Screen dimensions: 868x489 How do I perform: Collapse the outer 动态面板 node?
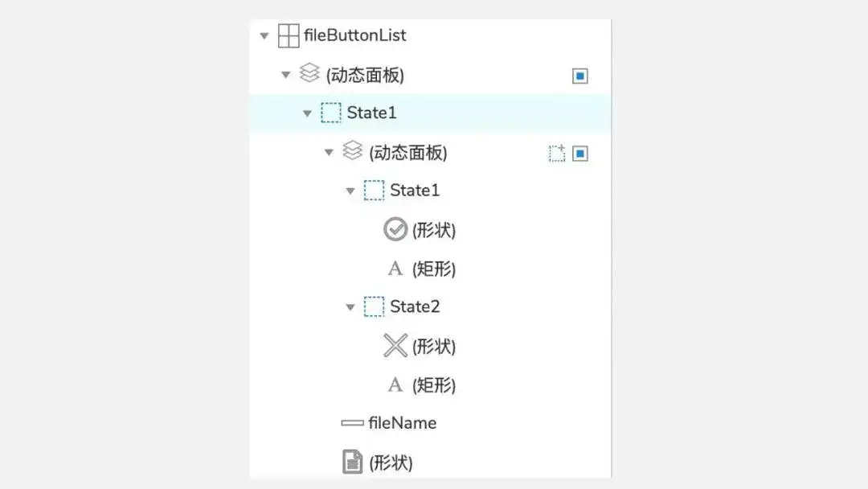point(286,74)
